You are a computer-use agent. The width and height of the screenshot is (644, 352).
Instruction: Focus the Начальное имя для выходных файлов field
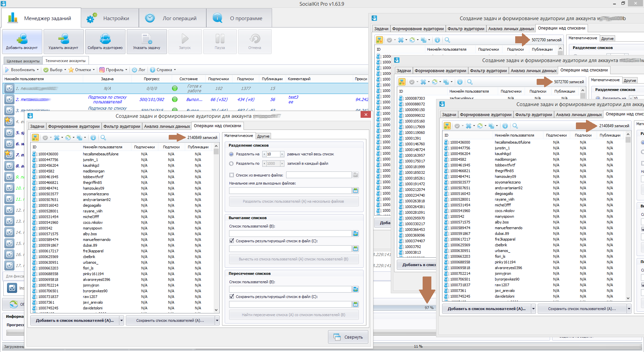(x=290, y=191)
